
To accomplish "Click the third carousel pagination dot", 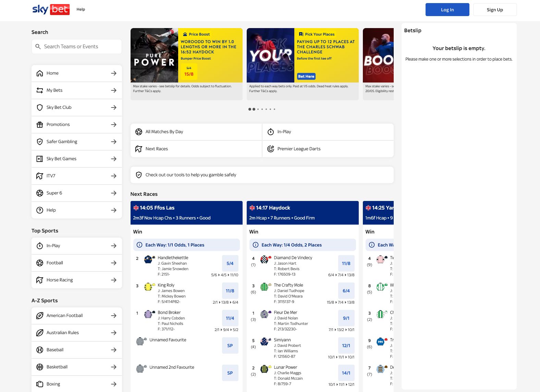I will tap(258, 109).
